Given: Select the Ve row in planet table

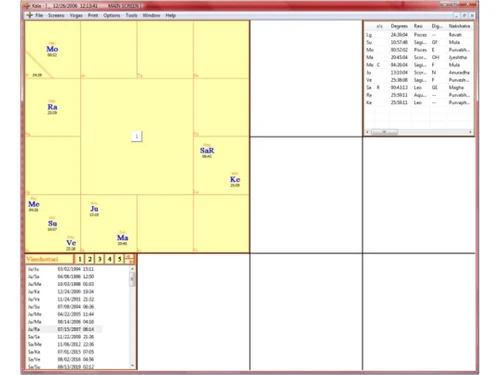Looking at the screenshot, I should (x=419, y=80).
